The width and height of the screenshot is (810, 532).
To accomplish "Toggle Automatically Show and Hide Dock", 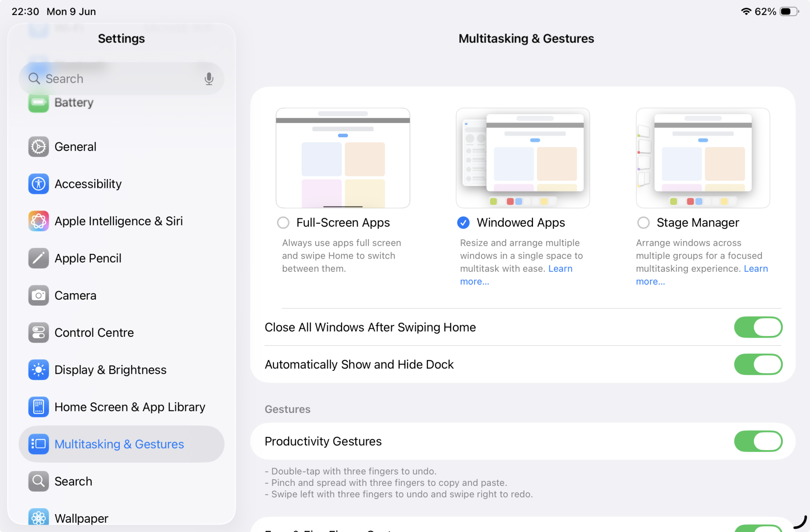I will click(758, 364).
